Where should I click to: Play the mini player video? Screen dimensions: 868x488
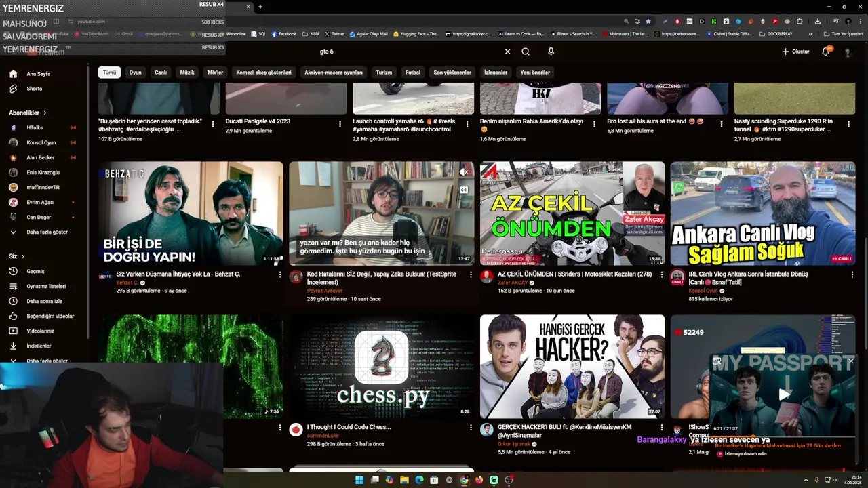tap(783, 394)
